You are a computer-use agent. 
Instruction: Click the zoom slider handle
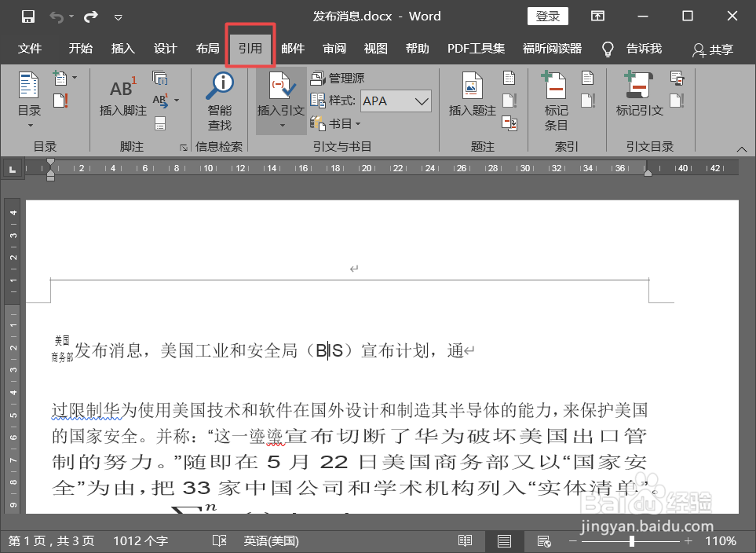(632, 541)
